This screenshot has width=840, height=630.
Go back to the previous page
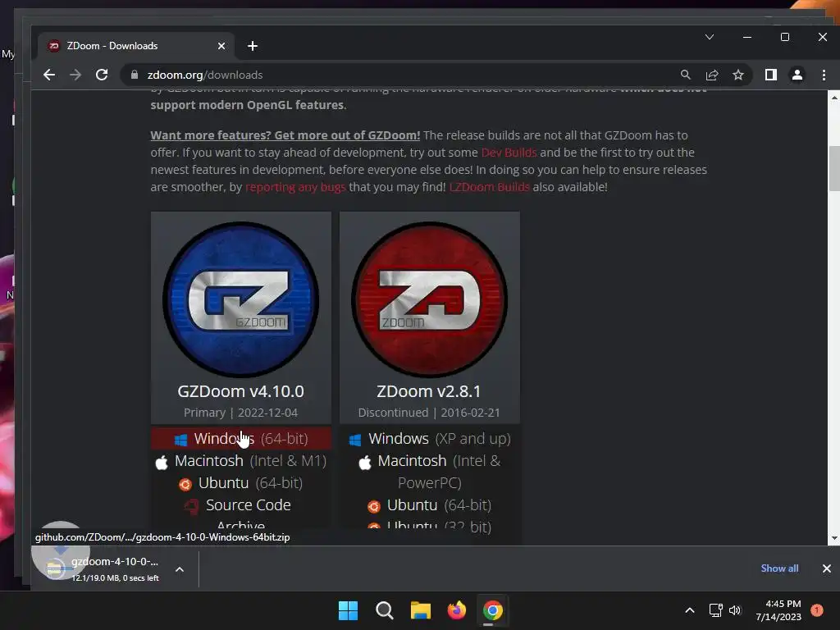click(48, 75)
